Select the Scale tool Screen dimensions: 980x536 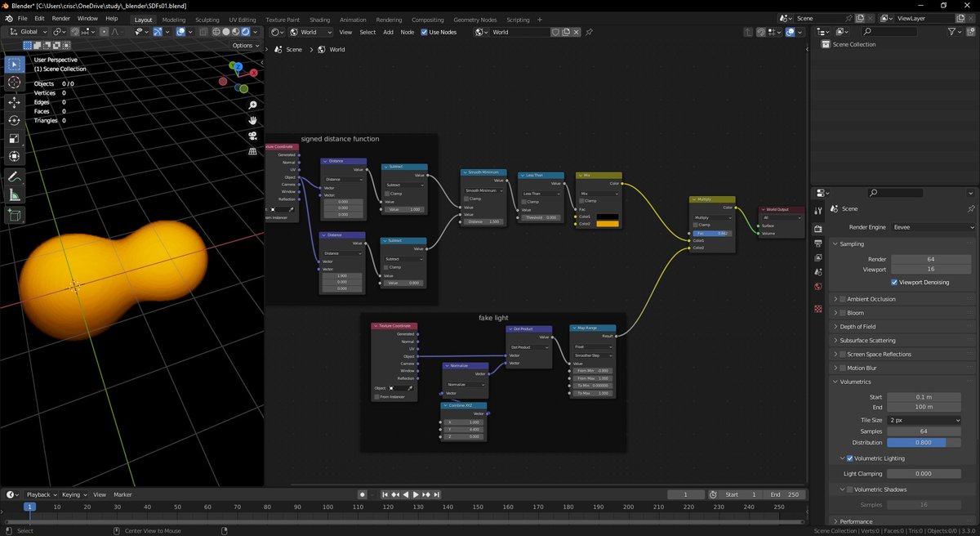14,138
